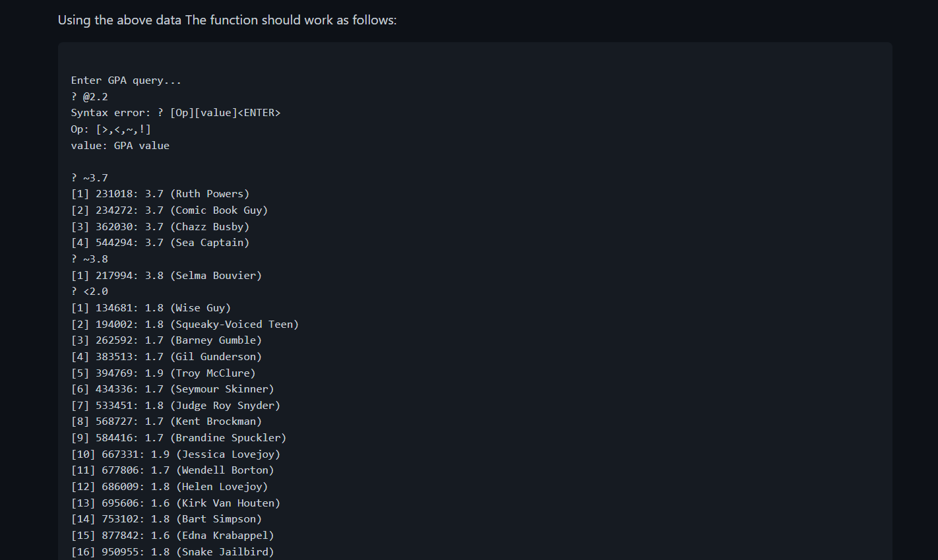Select the Bart Simpson result row

(x=166, y=519)
